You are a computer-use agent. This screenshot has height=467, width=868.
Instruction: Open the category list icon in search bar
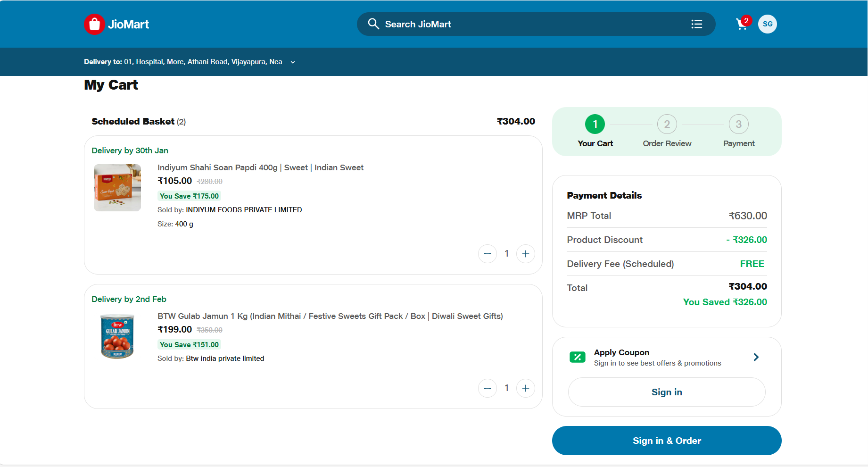tap(696, 24)
